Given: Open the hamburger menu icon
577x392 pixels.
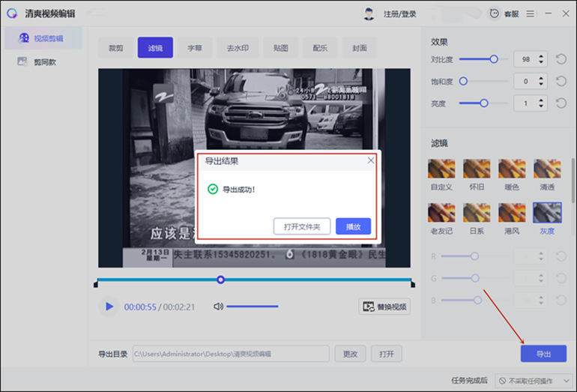Looking at the screenshot, I should (530, 14).
